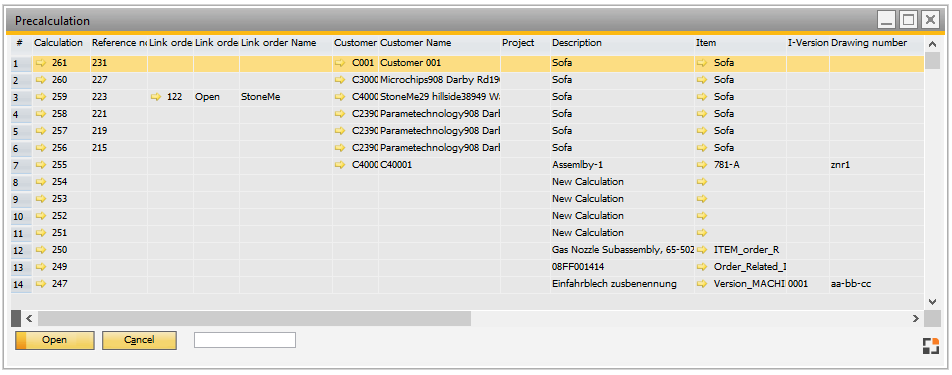Screen dimensions: 952x375
Task: Click the window layout icon at bottom right
Action: click(931, 346)
